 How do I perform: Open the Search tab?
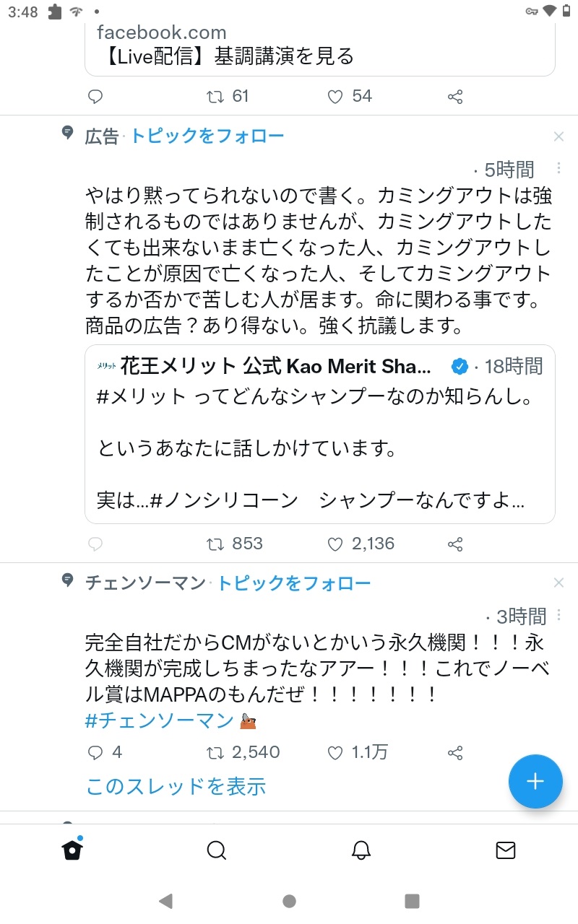pyautogui.click(x=217, y=850)
